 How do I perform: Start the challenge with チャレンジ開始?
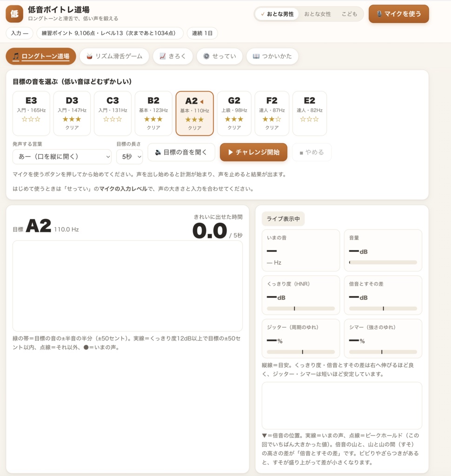pyautogui.click(x=253, y=152)
